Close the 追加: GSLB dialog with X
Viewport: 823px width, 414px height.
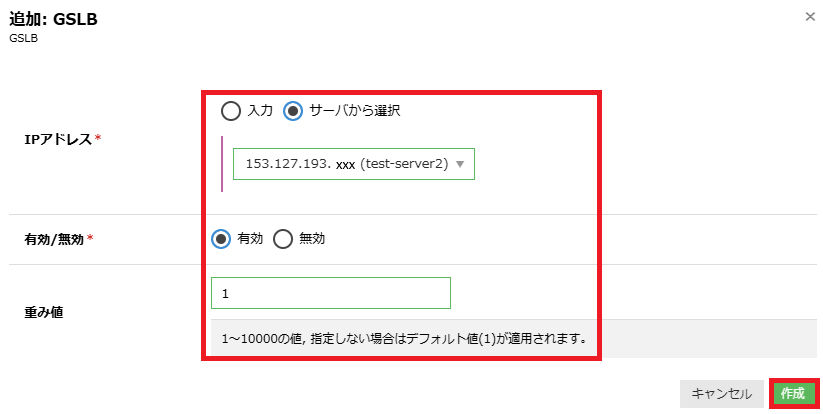(x=810, y=17)
